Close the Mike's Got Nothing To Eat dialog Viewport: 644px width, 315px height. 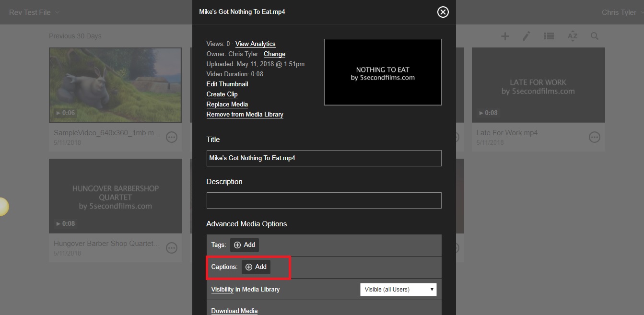coord(442,12)
